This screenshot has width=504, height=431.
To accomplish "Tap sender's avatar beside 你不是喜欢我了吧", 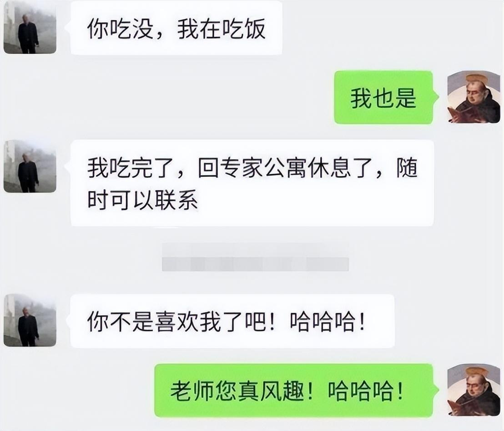I will (30, 320).
